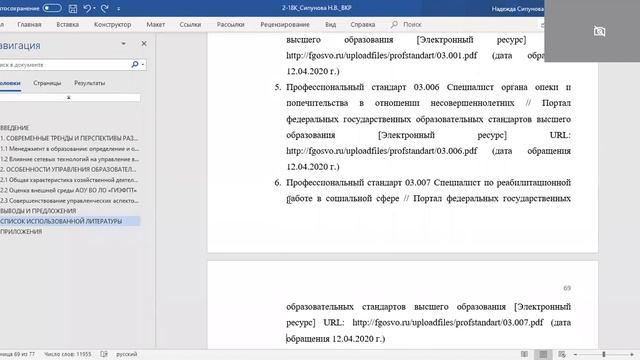Image resolution: width=640 pixels, height=360 pixels.
Task: Click text "Профессиональный стандарт 03.006"
Action: pyautogui.click(x=362, y=87)
